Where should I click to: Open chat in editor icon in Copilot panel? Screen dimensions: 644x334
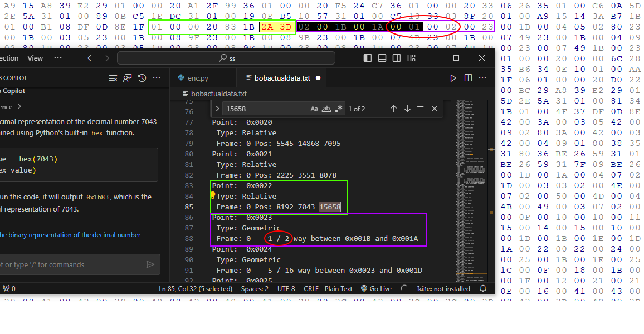point(128,78)
